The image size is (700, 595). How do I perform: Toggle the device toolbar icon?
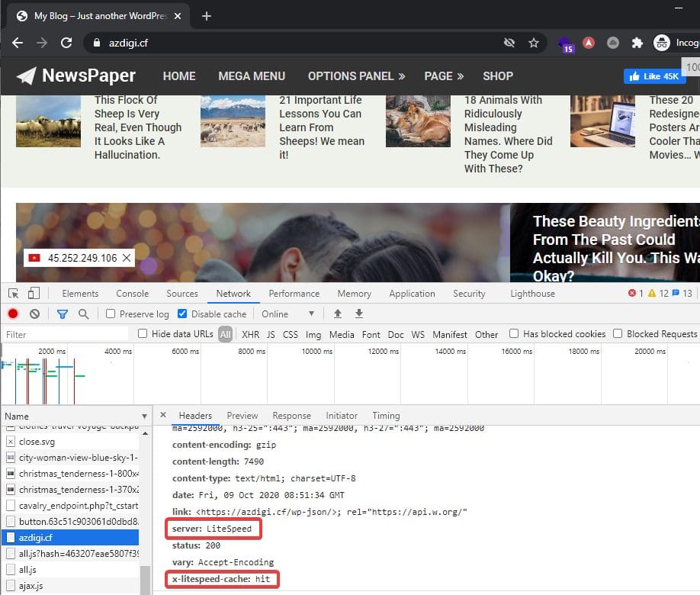[x=34, y=294]
